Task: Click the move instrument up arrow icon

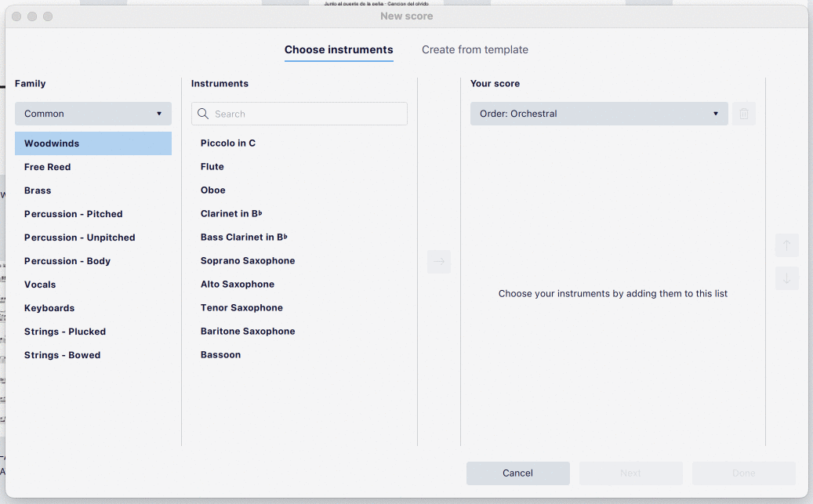Action: tap(787, 245)
